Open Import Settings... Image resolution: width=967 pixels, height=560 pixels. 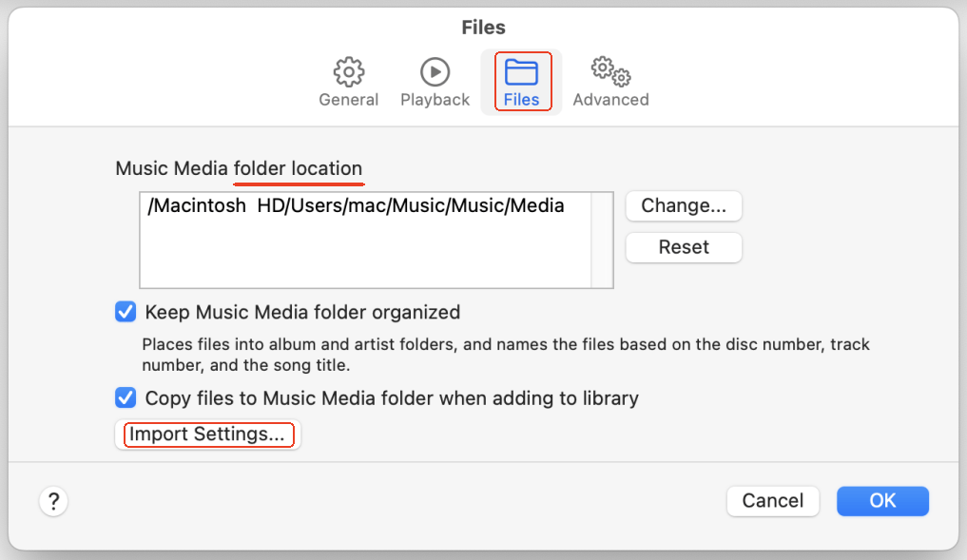pyautogui.click(x=207, y=434)
